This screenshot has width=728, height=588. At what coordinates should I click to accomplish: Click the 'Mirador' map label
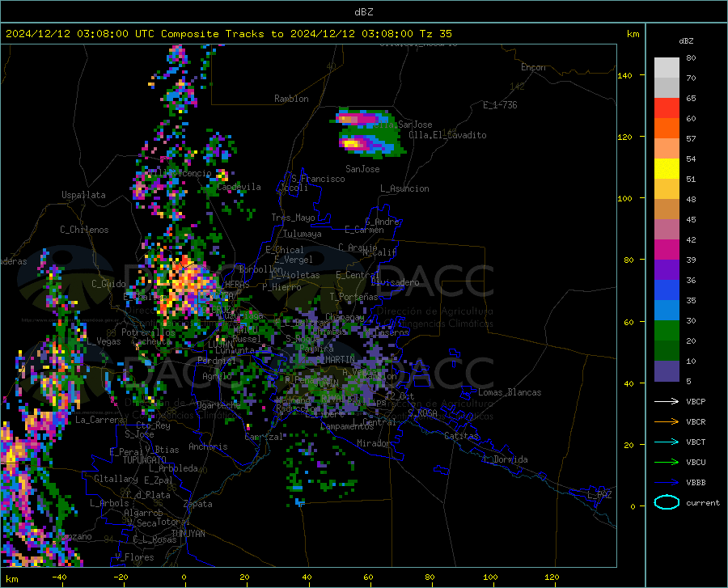(374, 443)
